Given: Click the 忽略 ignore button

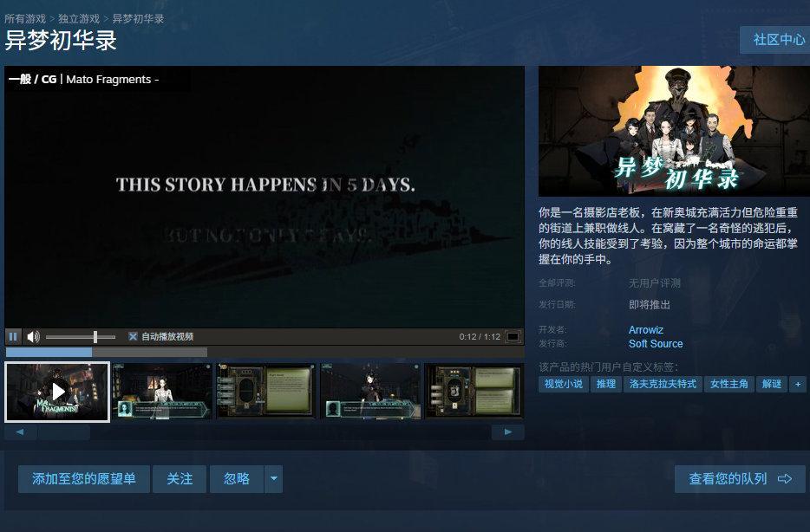Looking at the screenshot, I should (x=237, y=479).
